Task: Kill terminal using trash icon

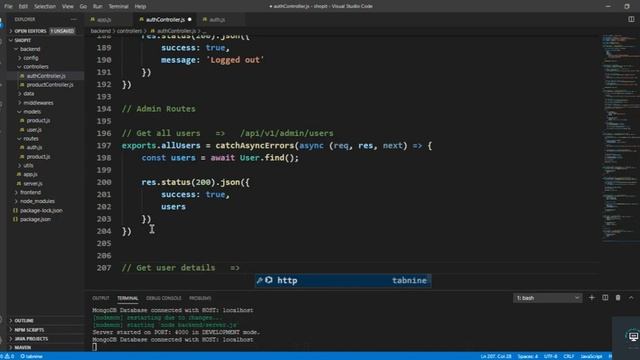Action: (x=618, y=298)
